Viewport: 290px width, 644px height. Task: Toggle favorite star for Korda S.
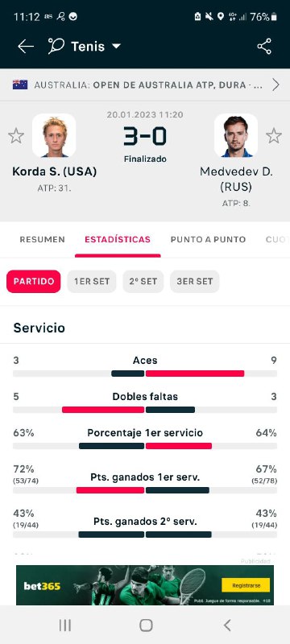(x=16, y=135)
